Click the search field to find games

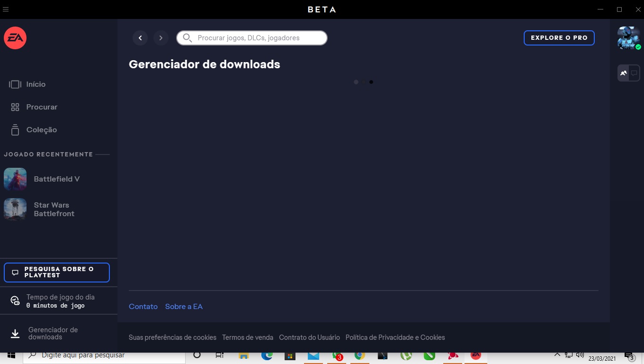[x=252, y=38]
